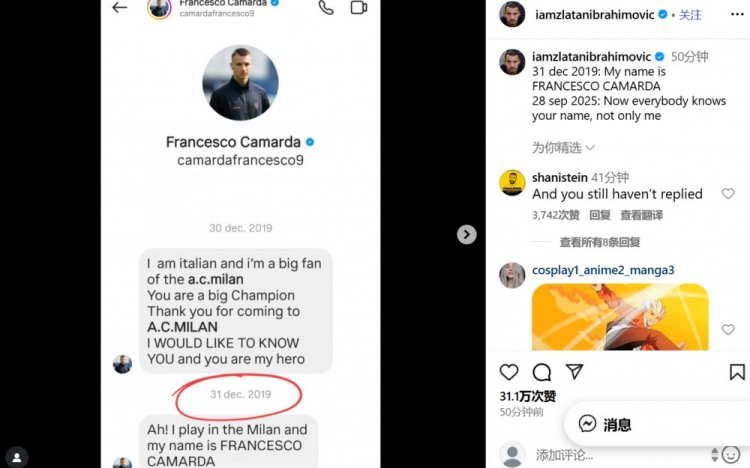Viewport: 750px width, 468px height.
Task: Open comments via the speech bubble icon
Action: [x=542, y=372]
